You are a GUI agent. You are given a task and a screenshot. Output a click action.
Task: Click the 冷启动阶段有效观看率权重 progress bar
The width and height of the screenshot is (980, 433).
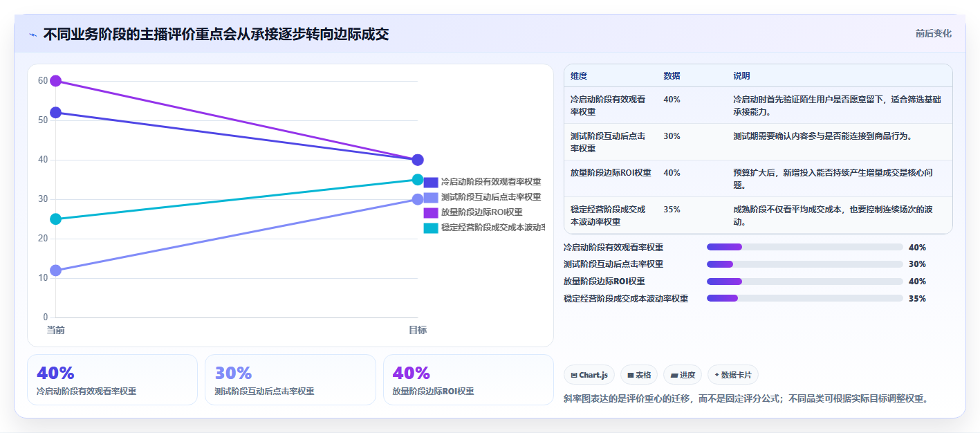click(805, 247)
